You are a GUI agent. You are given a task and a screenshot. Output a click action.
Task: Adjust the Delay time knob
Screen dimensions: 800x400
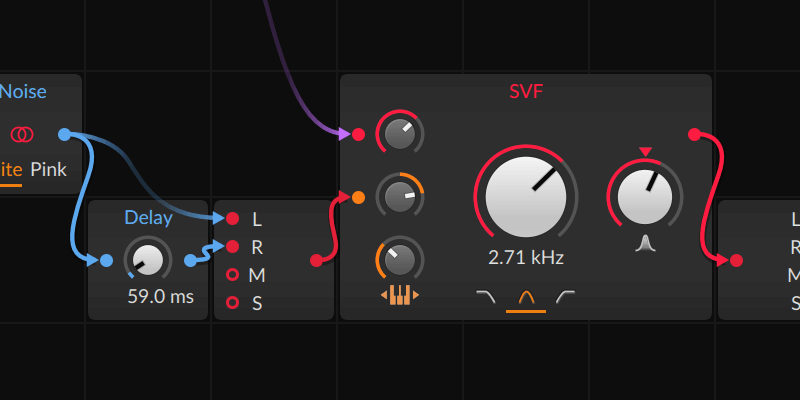(x=148, y=260)
